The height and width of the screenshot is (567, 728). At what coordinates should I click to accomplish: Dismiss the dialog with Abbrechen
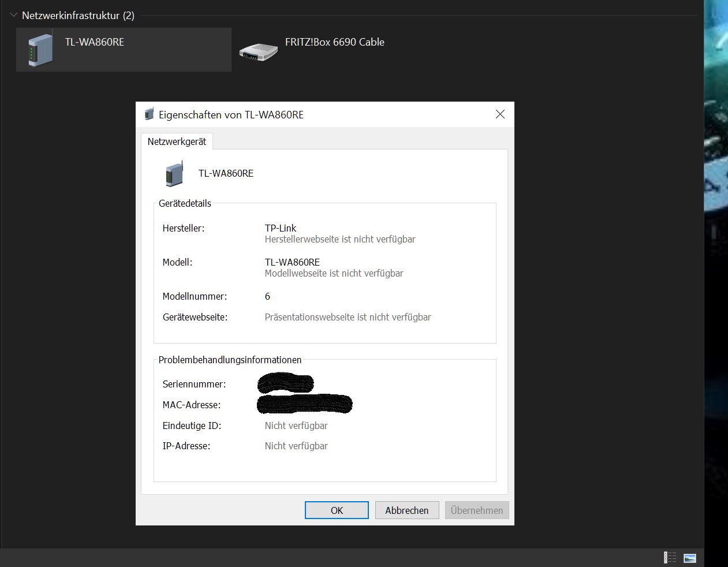pyautogui.click(x=407, y=510)
